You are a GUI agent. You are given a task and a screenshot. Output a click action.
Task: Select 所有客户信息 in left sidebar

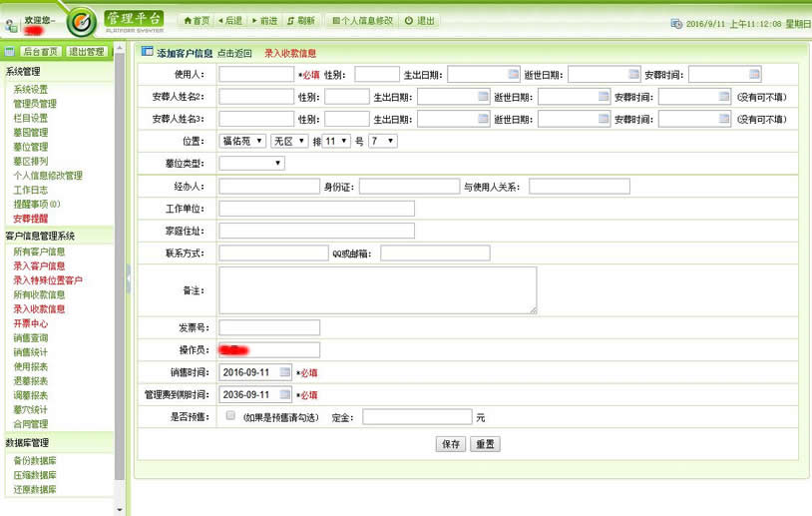tap(39, 252)
